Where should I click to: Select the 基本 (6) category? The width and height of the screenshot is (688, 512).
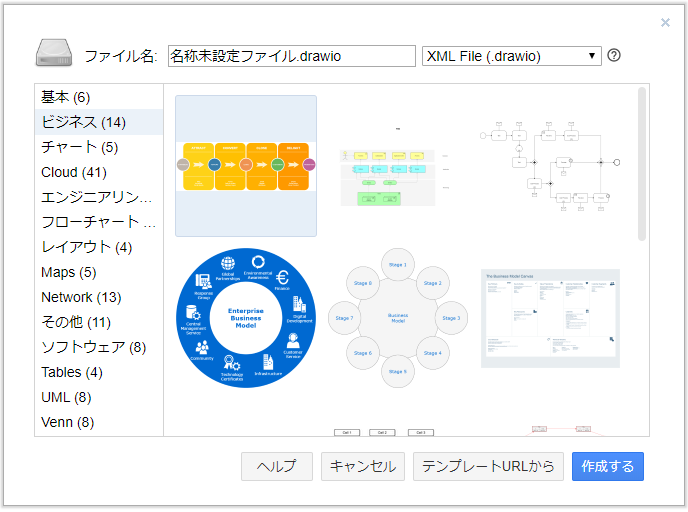click(99, 97)
